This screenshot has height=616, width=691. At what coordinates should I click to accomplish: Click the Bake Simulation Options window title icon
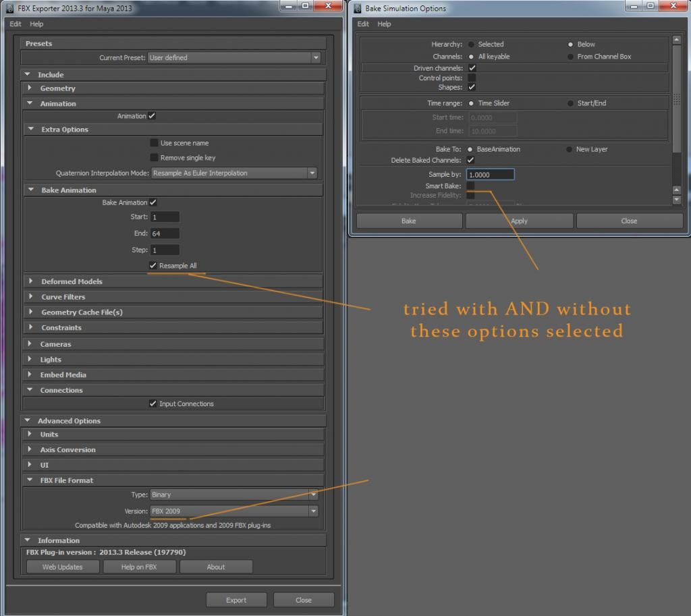click(x=358, y=8)
